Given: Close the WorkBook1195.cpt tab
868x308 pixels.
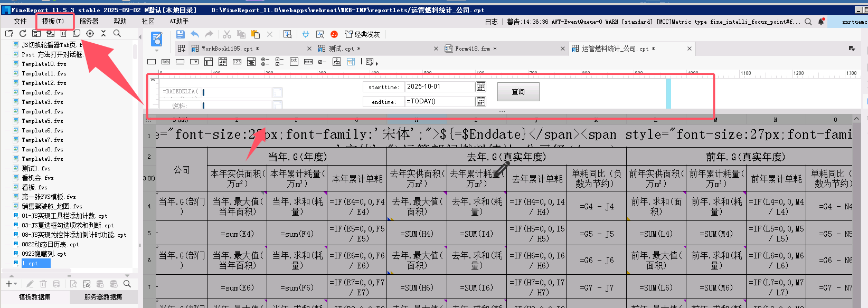Looking at the screenshot, I should [x=309, y=49].
